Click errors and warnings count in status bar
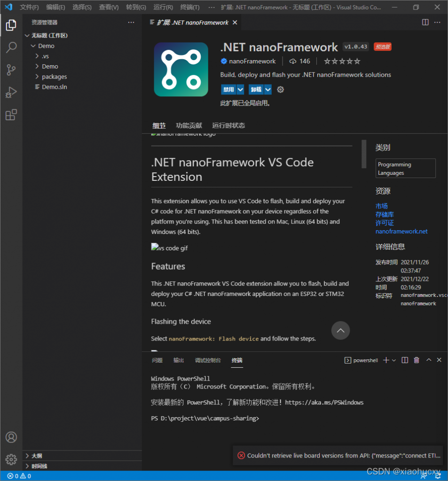 click(19, 476)
